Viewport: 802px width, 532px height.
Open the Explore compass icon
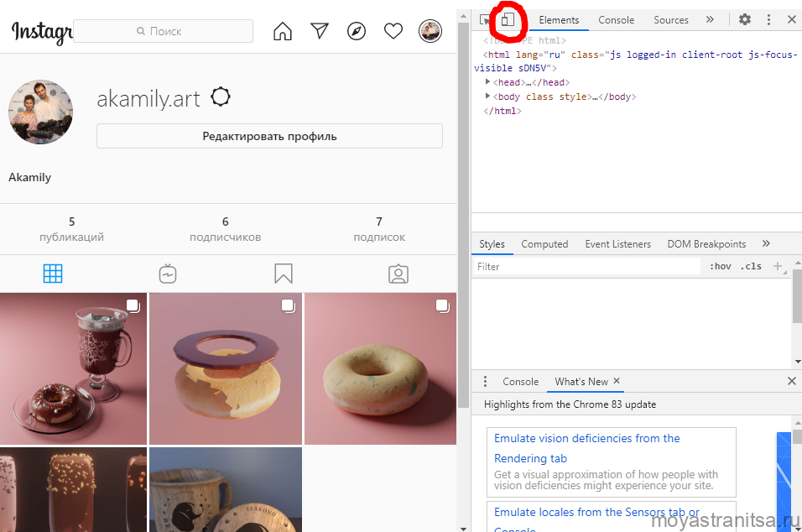[x=357, y=32]
